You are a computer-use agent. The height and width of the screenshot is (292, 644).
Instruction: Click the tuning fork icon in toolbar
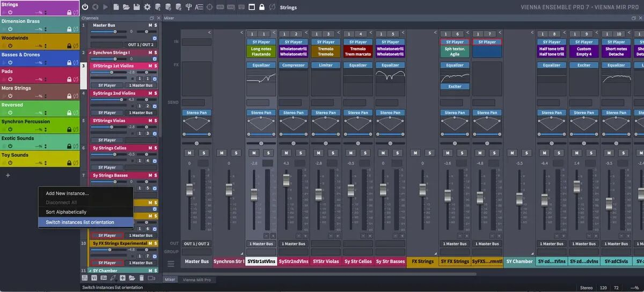point(188,8)
